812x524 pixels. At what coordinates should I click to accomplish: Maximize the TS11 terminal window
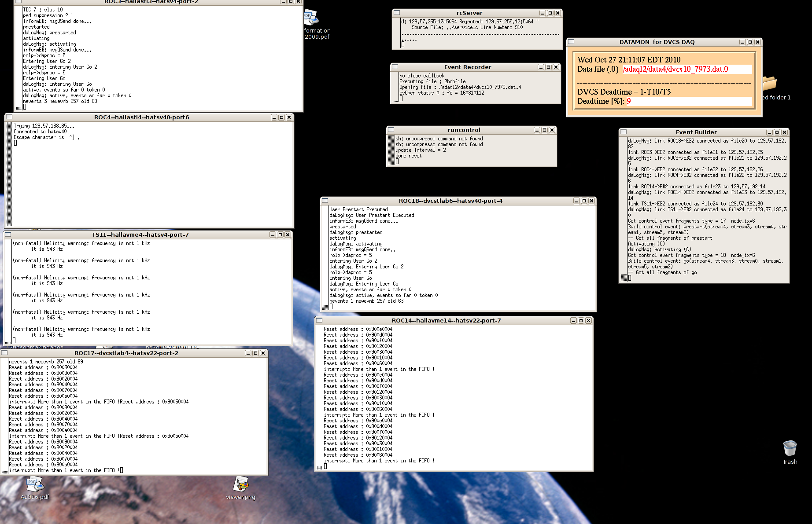[280, 235]
